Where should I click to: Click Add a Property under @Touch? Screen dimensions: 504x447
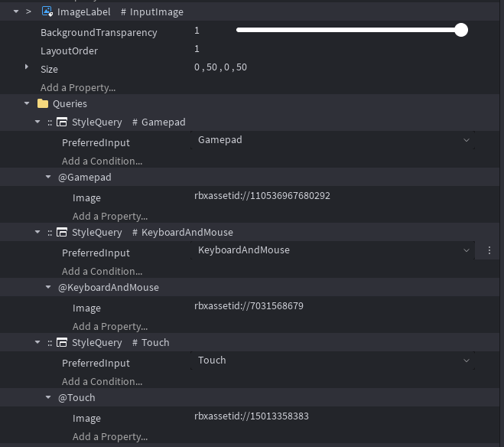110,436
